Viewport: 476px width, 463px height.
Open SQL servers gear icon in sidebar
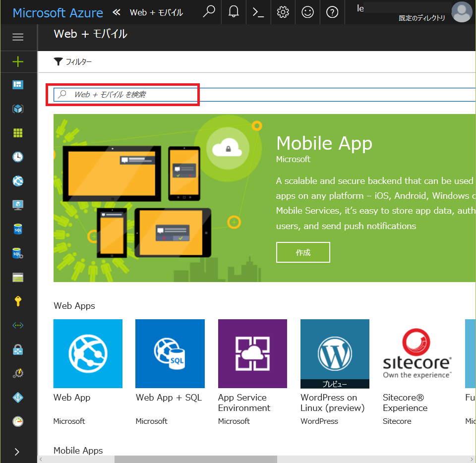18,253
